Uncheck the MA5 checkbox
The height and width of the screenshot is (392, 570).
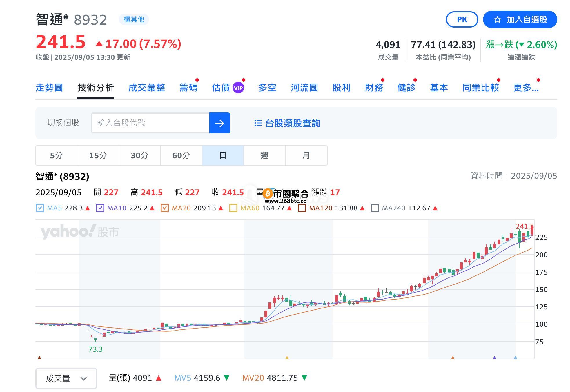click(x=40, y=208)
